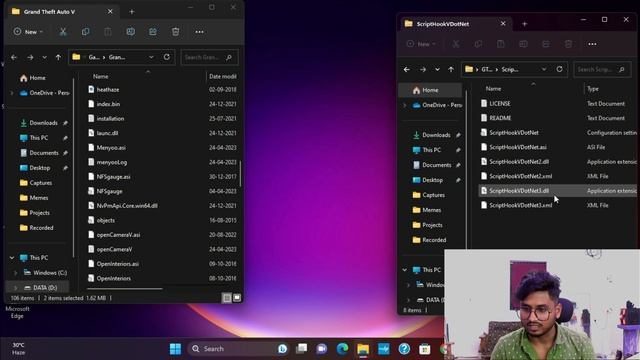
Task: Refresh the Grand Theft Auto V folder
Action: coord(167,57)
